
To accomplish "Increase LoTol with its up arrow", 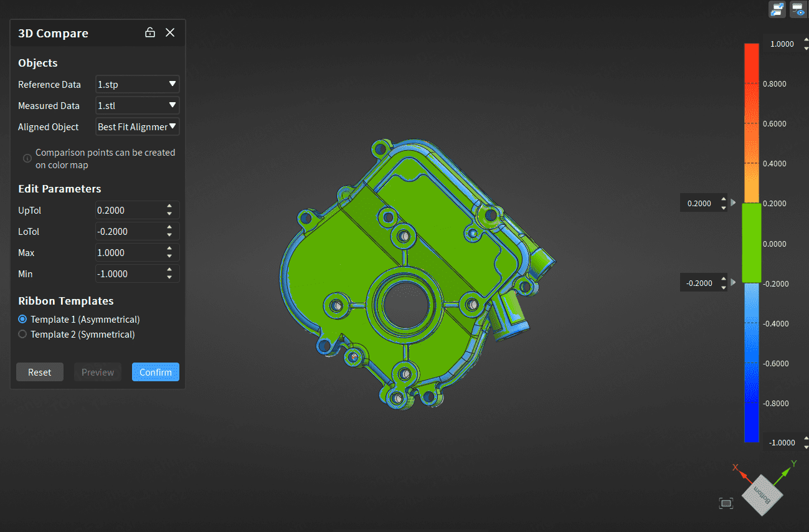I will [169, 227].
